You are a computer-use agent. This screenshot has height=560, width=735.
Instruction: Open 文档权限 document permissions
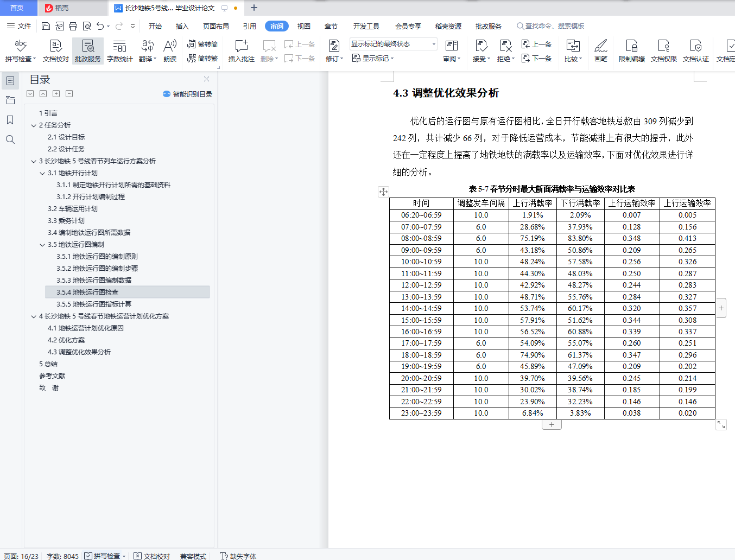(664, 51)
